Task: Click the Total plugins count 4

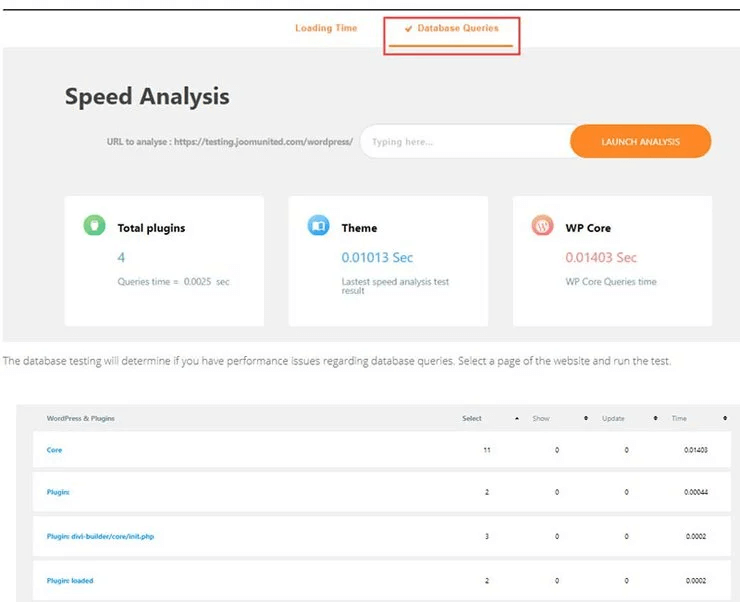Action: [121, 258]
